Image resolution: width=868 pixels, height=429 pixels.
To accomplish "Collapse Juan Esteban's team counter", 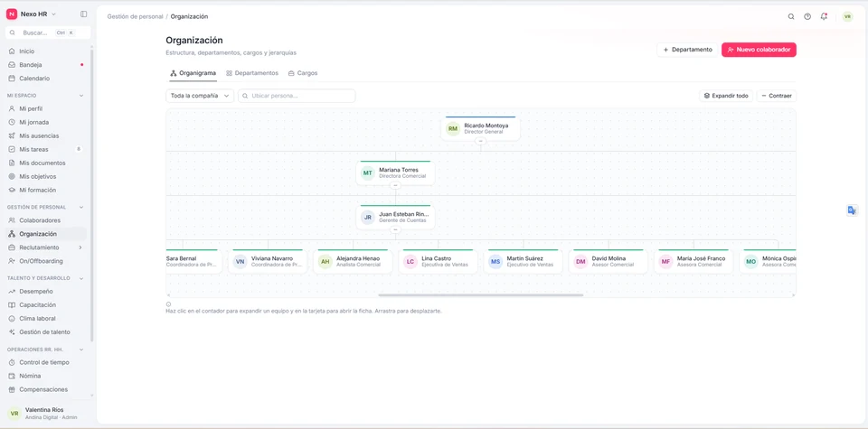I will (395, 229).
